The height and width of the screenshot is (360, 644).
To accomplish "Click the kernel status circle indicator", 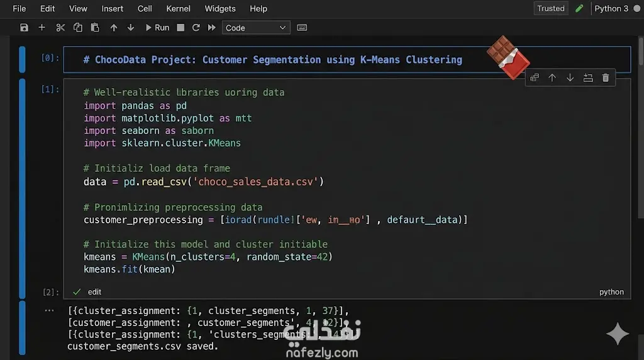I will [637, 8].
